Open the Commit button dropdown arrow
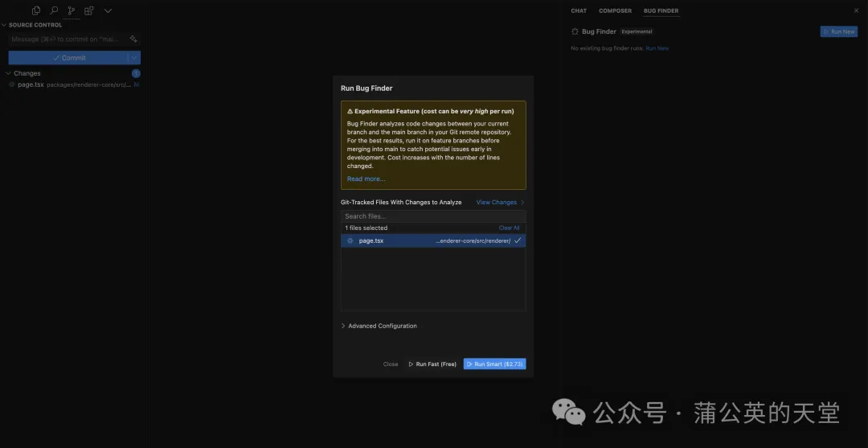The width and height of the screenshot is (868, 448). click(x=134, y=58)
